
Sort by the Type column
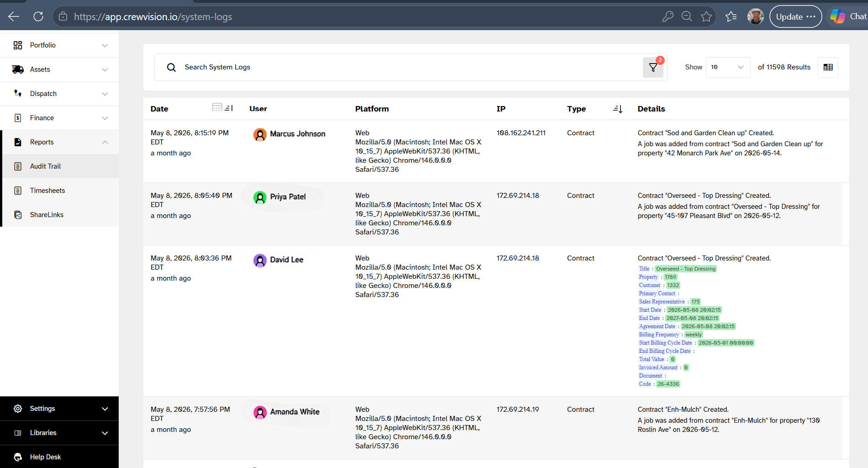tap(618, 109)
